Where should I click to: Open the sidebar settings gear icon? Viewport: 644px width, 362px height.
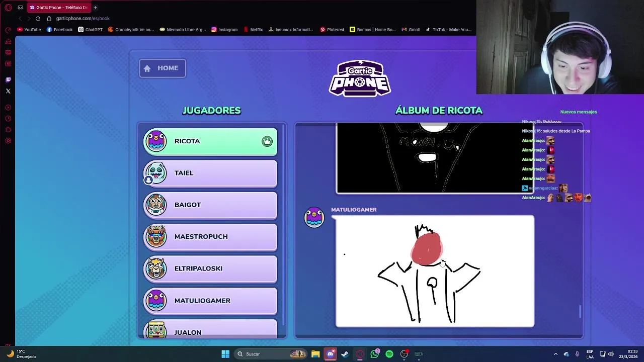point(8,141)
